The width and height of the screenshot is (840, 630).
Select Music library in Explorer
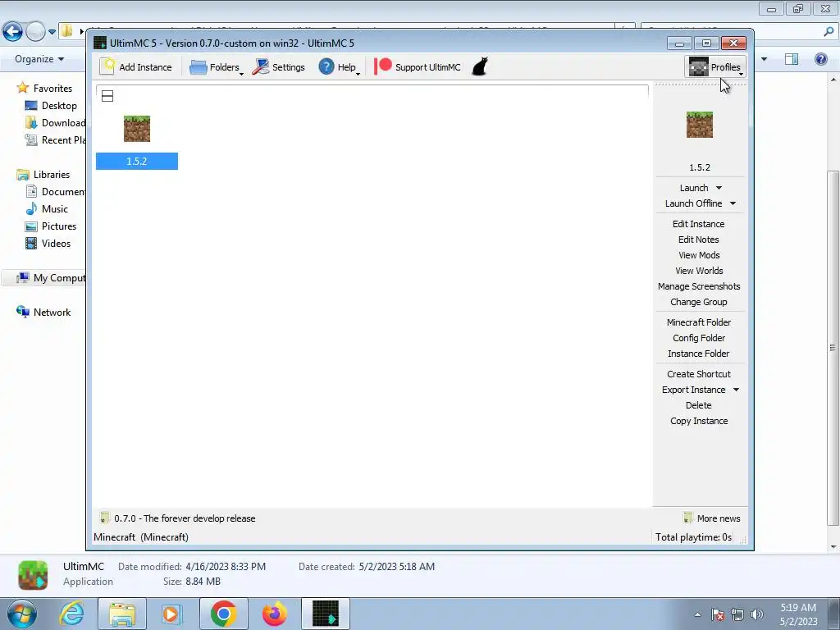tap(47, 208)
